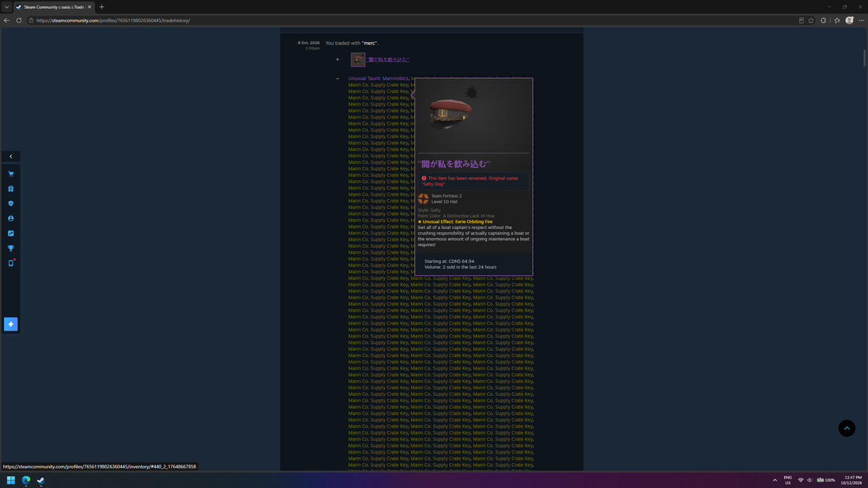Image resolution: width=868 pixels, height=488 pixels.
Task: Open a new browser tab
Action: pyautogui.click(x=102, y=7)
